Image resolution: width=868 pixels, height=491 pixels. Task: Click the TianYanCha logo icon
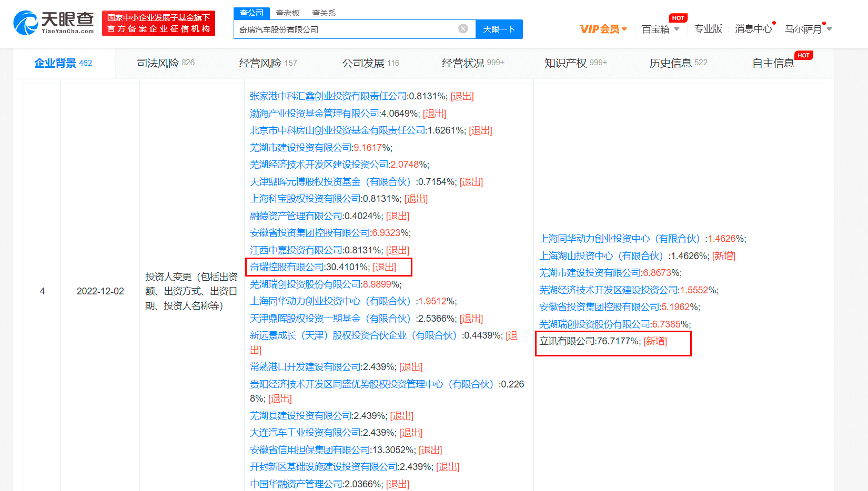(25, 23)
